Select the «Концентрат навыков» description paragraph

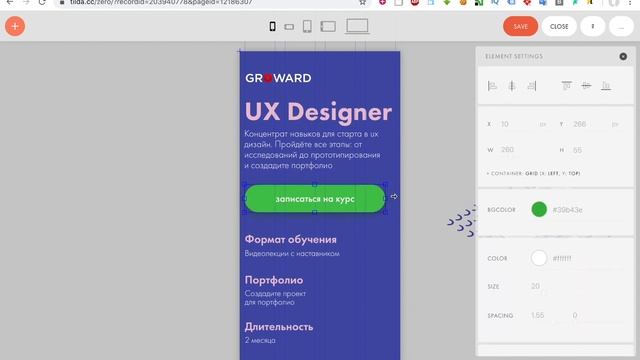coord(312,149)
